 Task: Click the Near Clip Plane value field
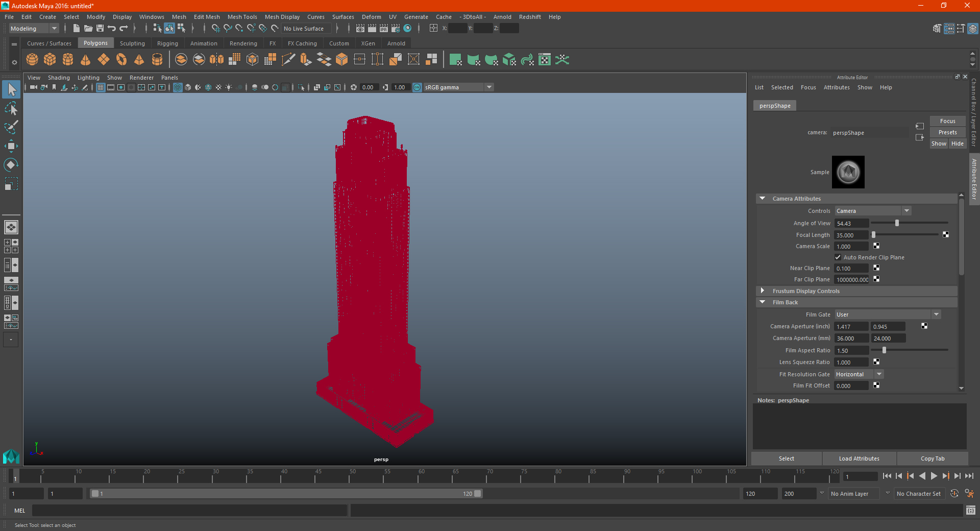pos(851,268)
